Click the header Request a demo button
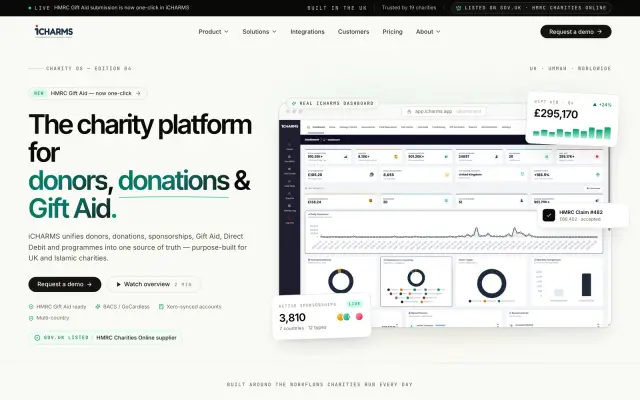640x400 pixels. [x=576, y=31]
